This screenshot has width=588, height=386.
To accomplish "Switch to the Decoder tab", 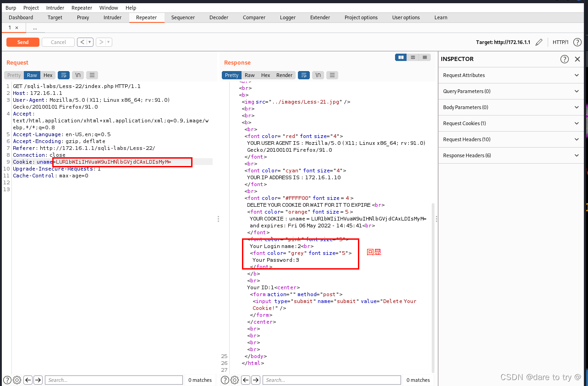I will [219, 17].
